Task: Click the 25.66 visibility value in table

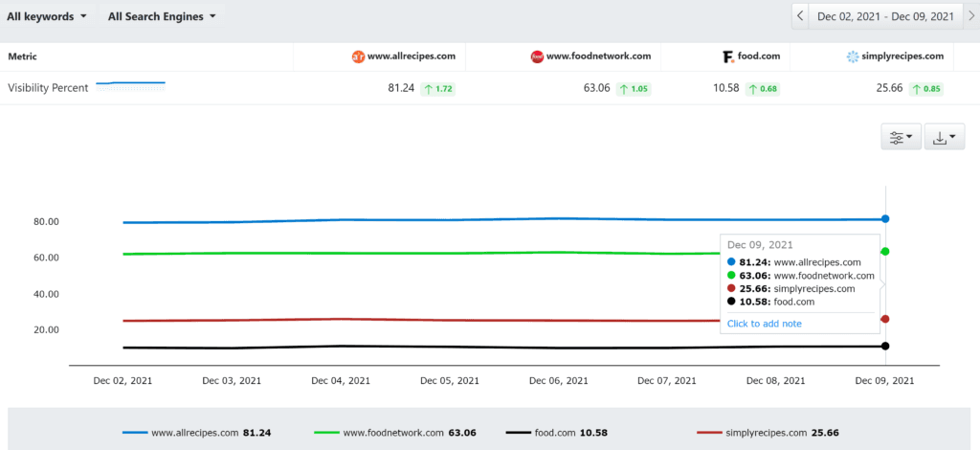Action: tap(890, 88)
